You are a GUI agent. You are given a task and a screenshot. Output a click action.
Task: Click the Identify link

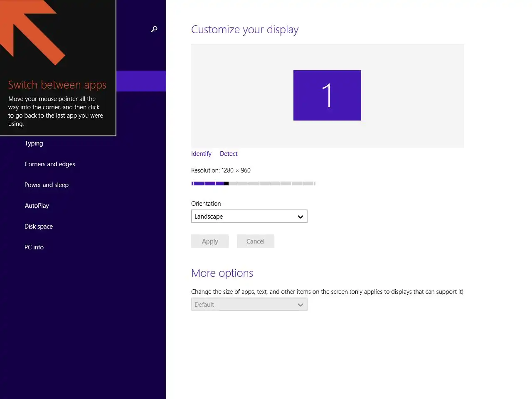tap(201, 154)
